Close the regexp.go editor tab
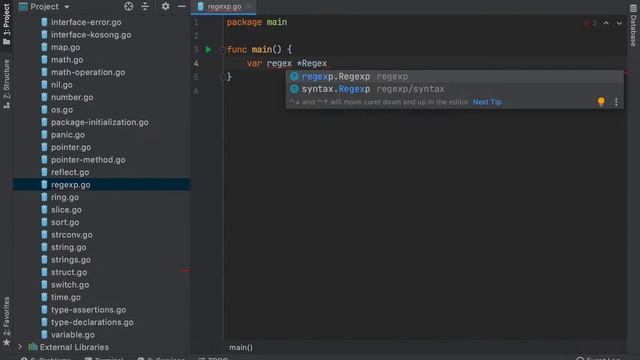This screenshot has height=360, width=640. pyautogui.click(x=249, y=6)
